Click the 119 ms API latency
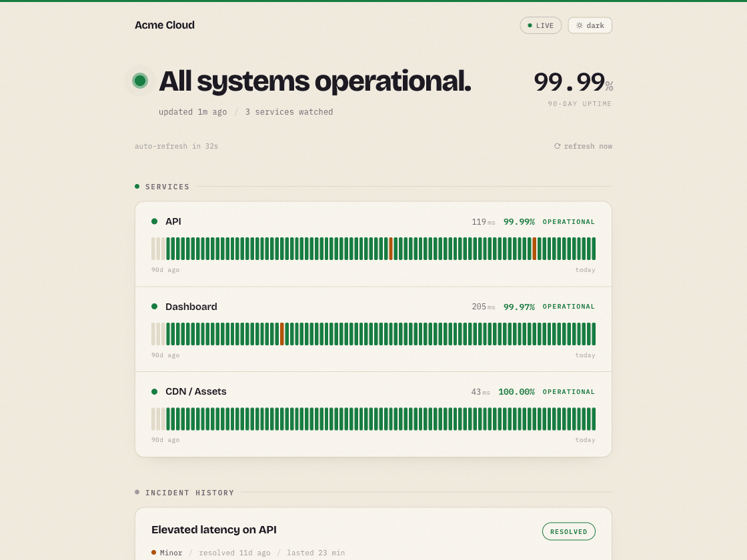Image resolution: width=747 pixels, height=560 pixels. pyautogui.click(x=483, y=222)
